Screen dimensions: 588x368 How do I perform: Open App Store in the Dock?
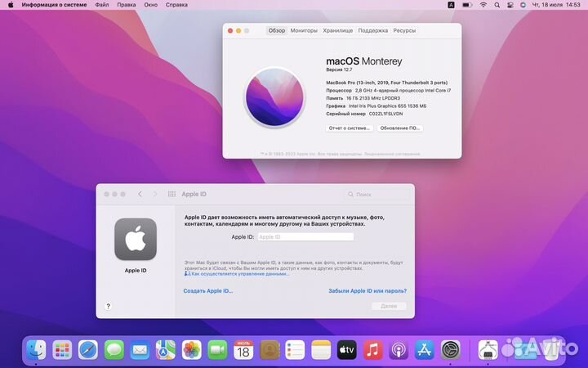click(425, 350)
